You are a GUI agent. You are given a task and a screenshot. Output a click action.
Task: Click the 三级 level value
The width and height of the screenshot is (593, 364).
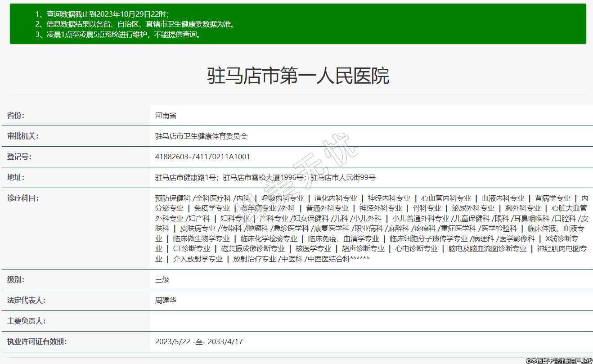point(162,280)
